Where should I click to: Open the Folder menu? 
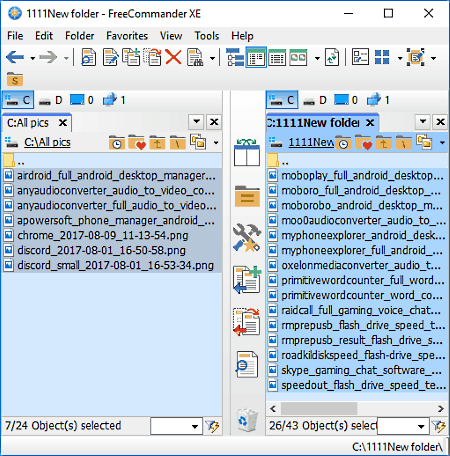tap(79, 36)
